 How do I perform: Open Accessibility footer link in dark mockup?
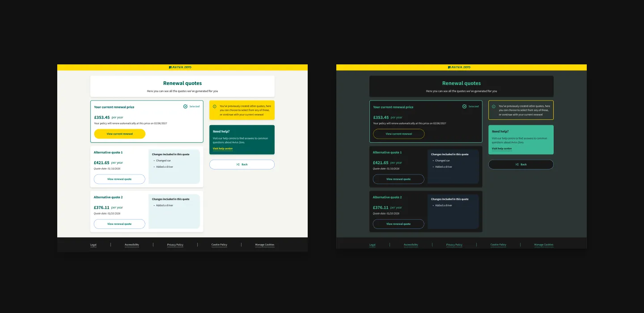411,245
